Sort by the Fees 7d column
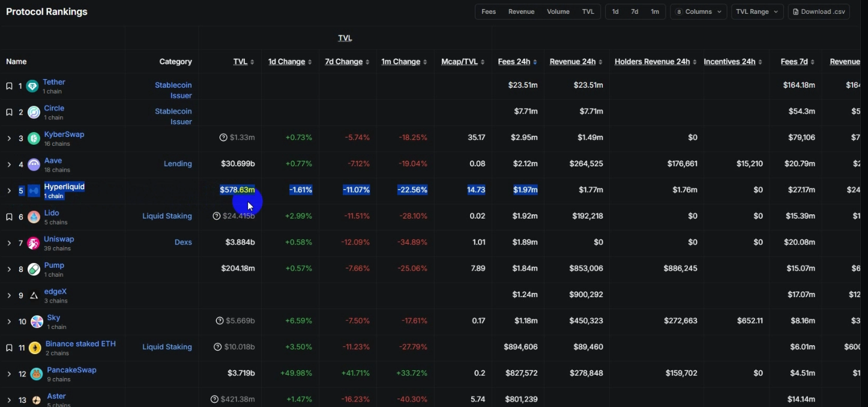This screenshot has height=407, width=868. click(798, 62)
